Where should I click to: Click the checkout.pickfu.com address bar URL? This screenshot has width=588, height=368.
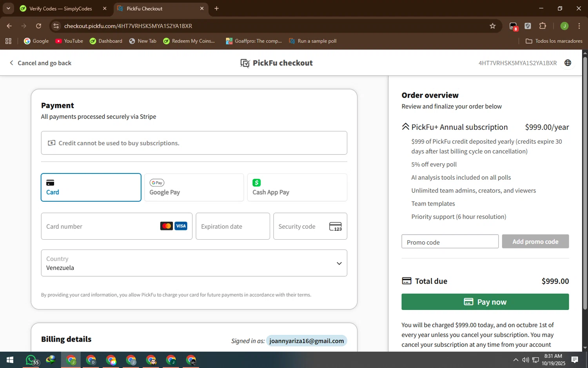128,26
